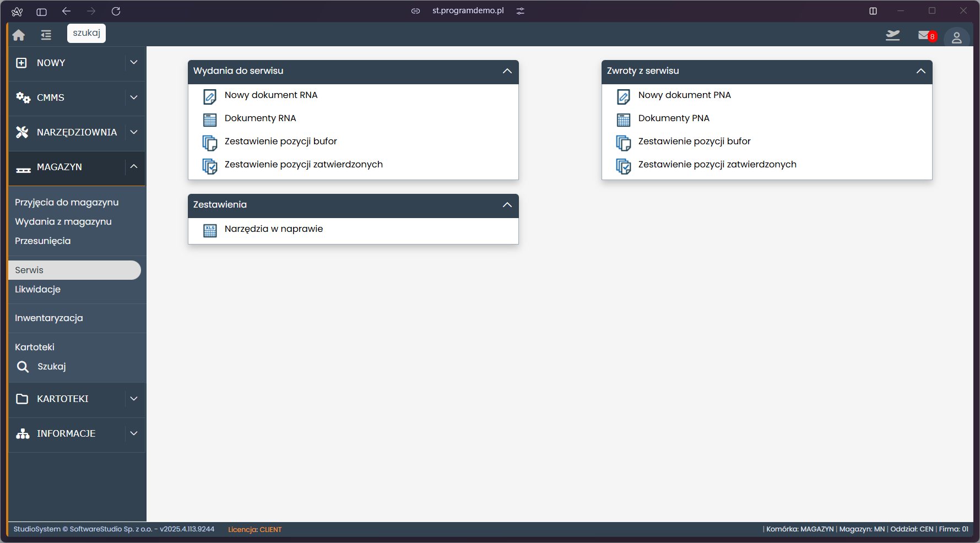Click the browser site settings icon
The height and width of the screenshot is (543, 980).
pos(520,11)
